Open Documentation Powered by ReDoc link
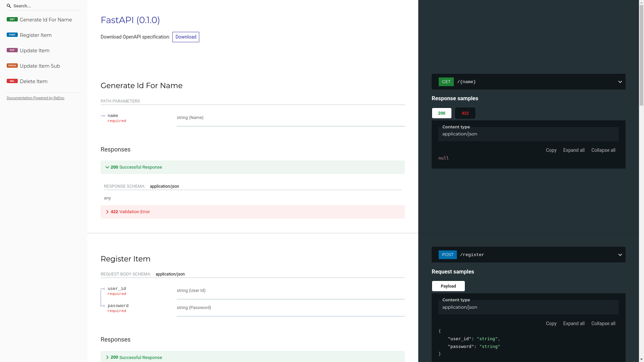Viewport: 644px width, 362px height. [36, 98]
